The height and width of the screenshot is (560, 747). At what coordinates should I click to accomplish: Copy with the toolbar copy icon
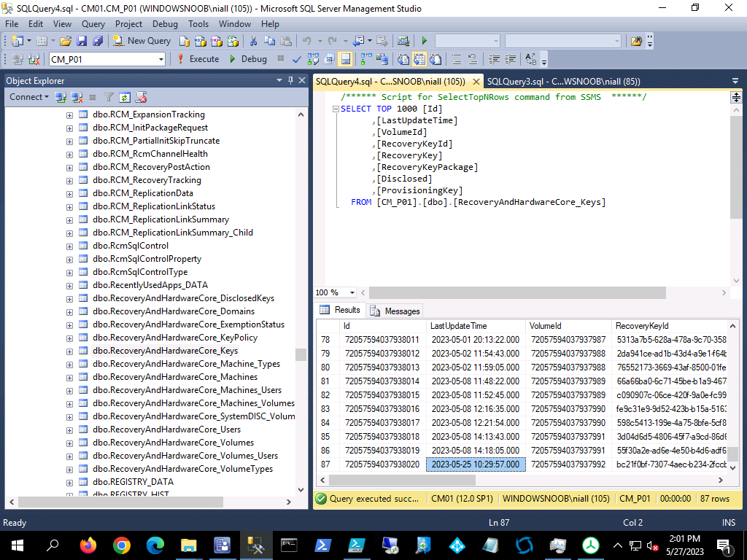tap(270, 41)
